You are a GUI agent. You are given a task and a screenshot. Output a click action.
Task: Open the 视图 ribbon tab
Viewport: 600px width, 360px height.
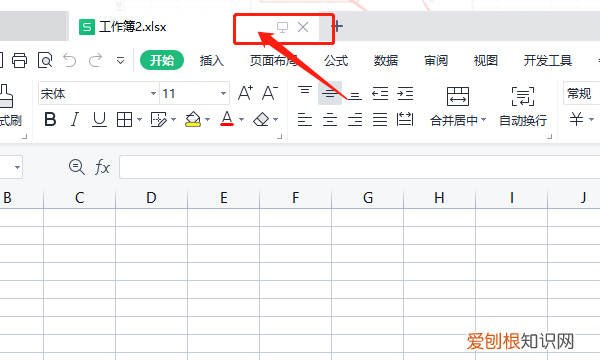coord(486,60)
